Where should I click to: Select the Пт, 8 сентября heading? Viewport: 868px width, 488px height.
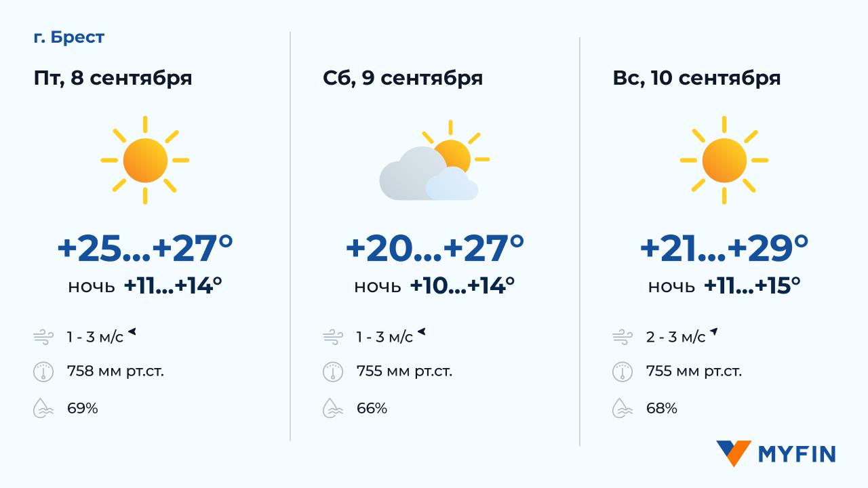[x=113, y=78]
